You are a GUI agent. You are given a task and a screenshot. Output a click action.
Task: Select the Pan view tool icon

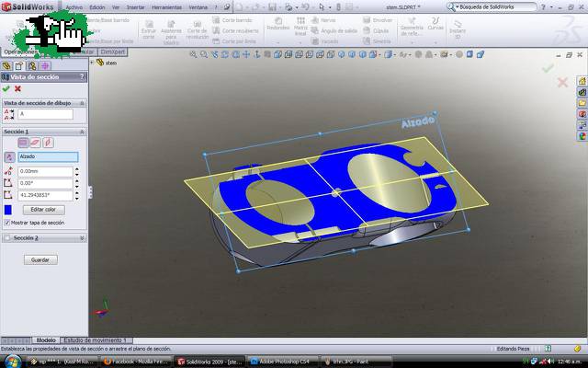pyautogui.click(x=246, y=55)
